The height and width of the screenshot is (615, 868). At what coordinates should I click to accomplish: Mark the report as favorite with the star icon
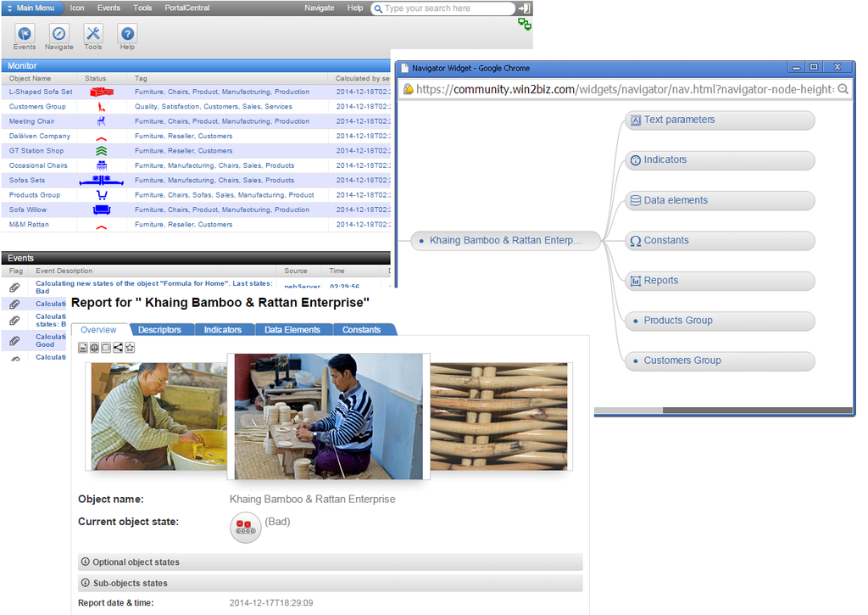130,347
